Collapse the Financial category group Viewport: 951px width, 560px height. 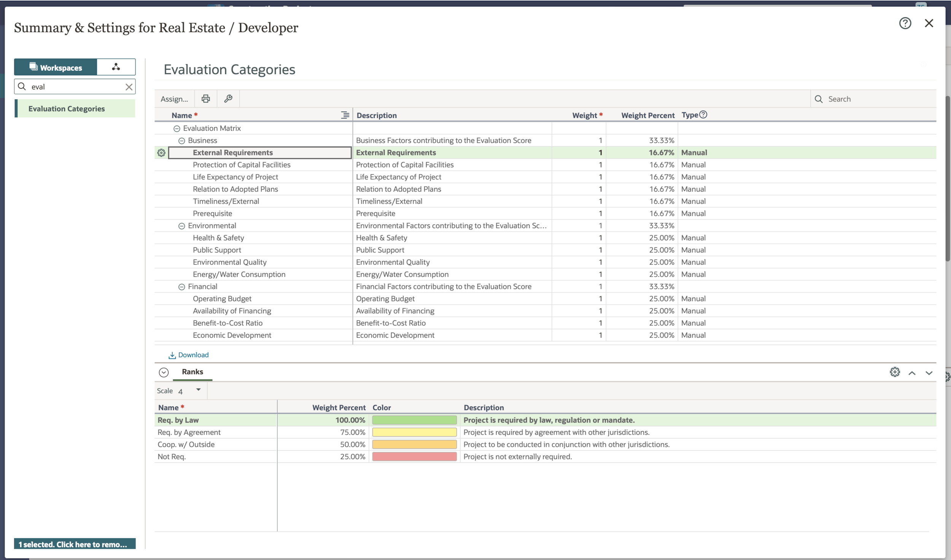182,287
